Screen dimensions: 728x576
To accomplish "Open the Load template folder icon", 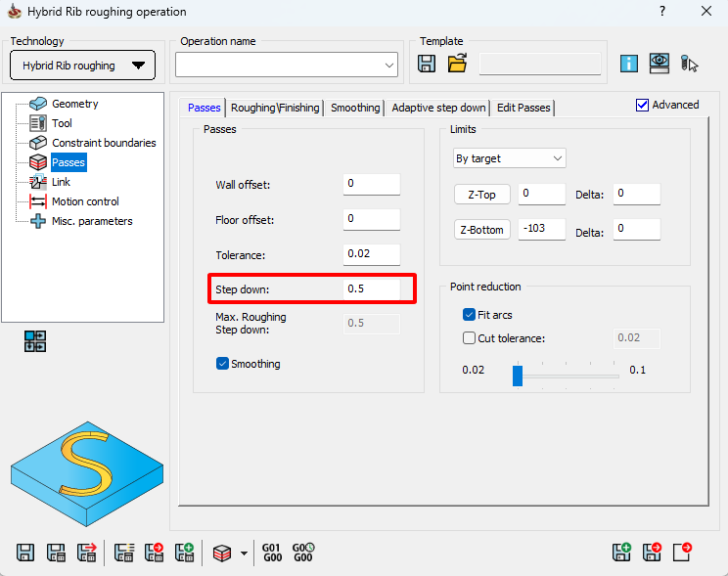I will [457, 64].
